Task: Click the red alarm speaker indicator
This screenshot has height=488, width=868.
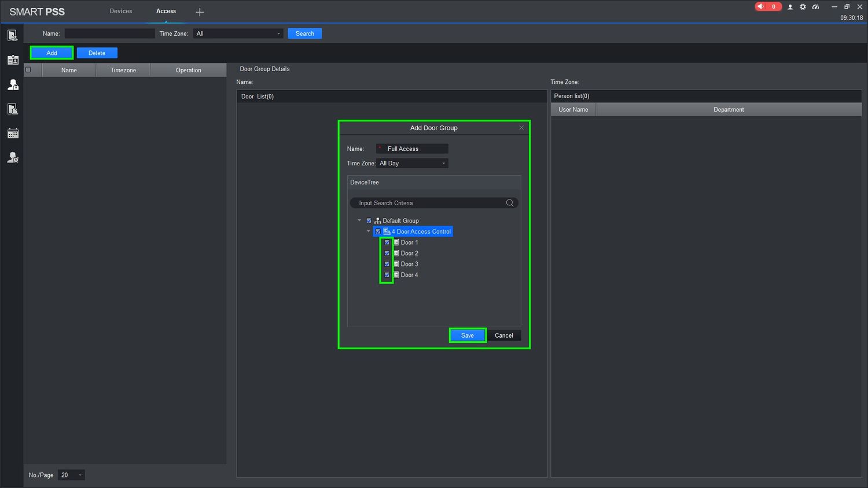Action: 767,7
